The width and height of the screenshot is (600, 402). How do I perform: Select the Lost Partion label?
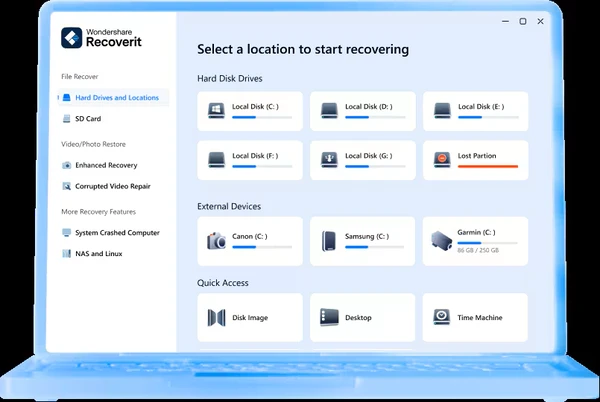(477, 156)
